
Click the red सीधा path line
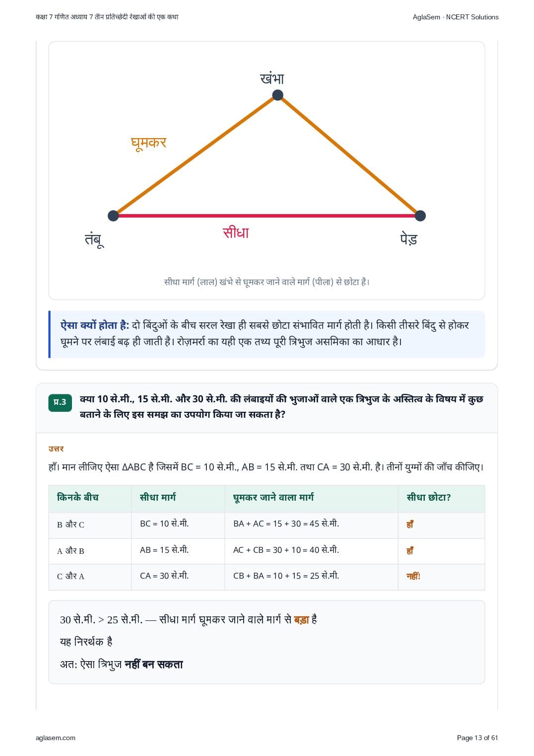point(267,216)
